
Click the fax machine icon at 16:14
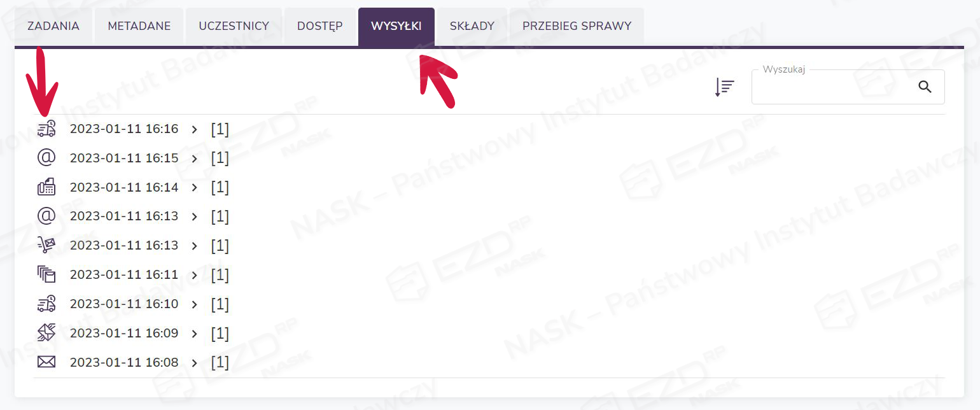click(x=46, y=187)
